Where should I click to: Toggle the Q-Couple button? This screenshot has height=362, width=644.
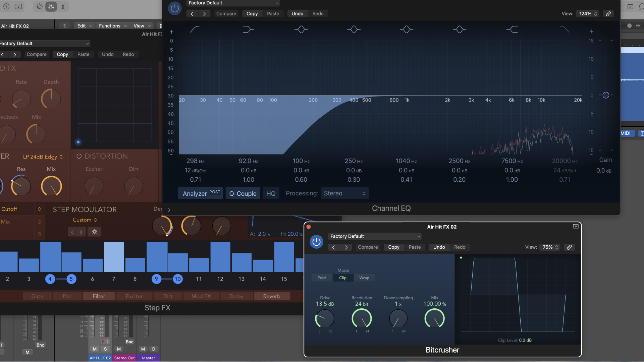243,193
